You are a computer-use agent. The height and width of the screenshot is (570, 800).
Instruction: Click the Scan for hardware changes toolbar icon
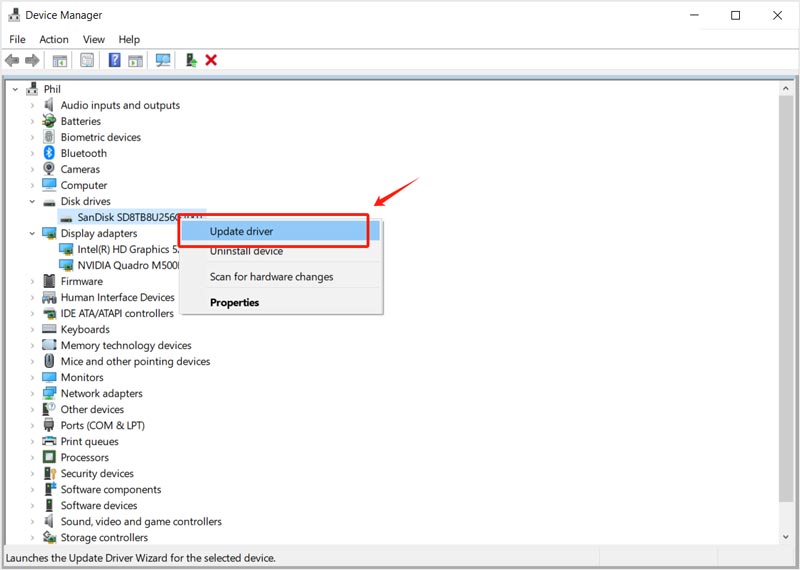click(162, 60)
